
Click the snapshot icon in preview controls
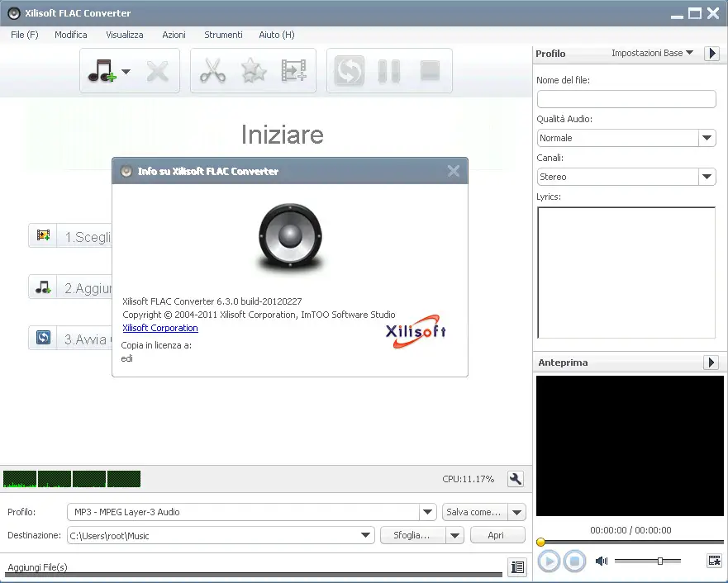pos(714,561)
